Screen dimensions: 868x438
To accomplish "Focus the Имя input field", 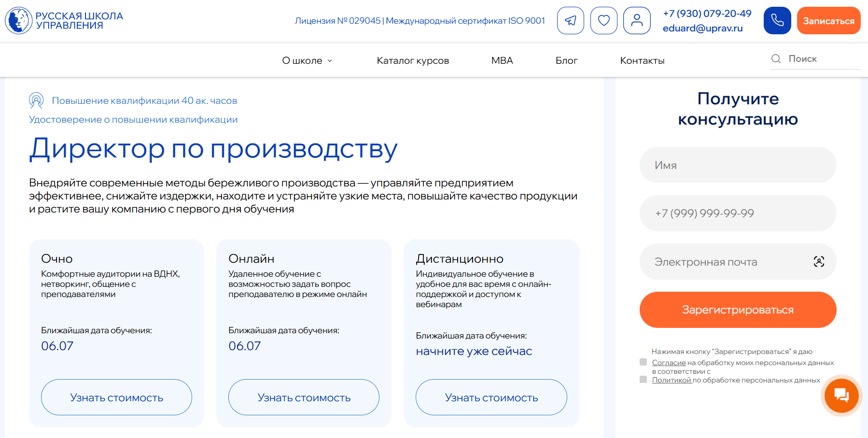I will 738,165.
